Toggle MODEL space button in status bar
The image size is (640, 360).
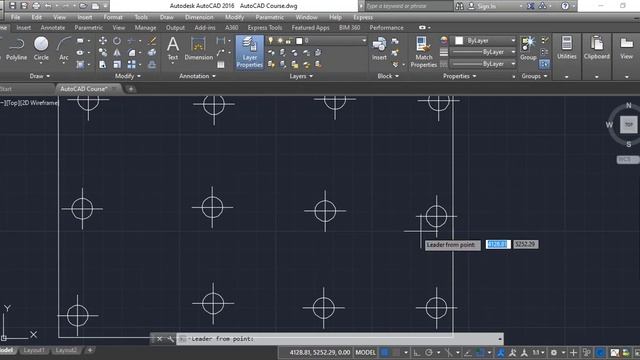[x=365, y=352]
